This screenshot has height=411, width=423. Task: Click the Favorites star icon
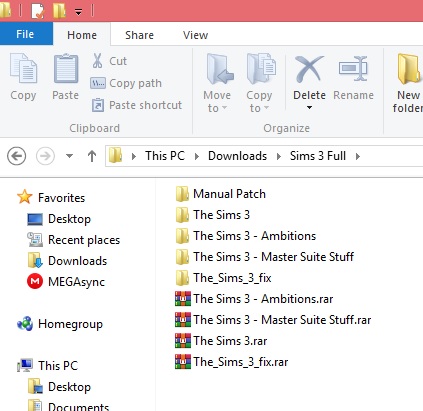[x=25, y=197]
